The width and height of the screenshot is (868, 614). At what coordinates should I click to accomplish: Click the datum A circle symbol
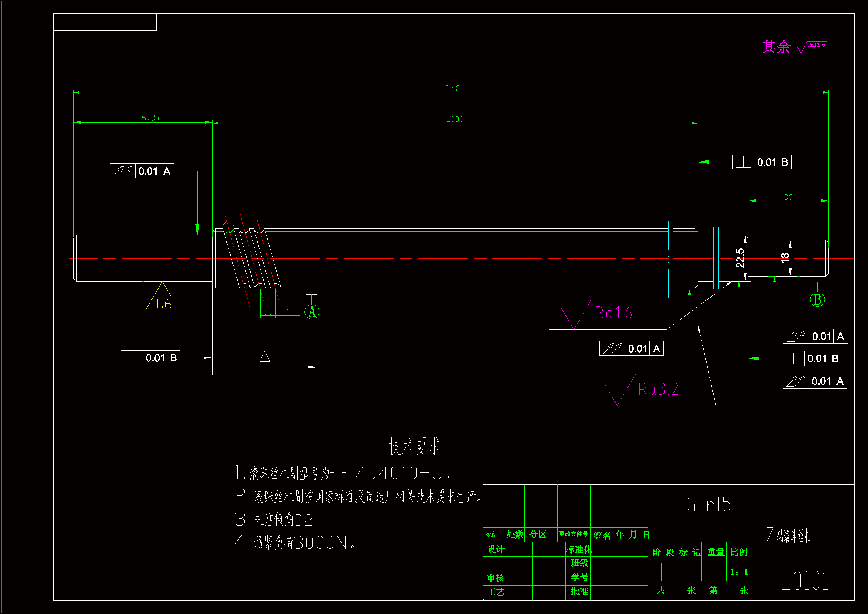click(x=312, y=312)
